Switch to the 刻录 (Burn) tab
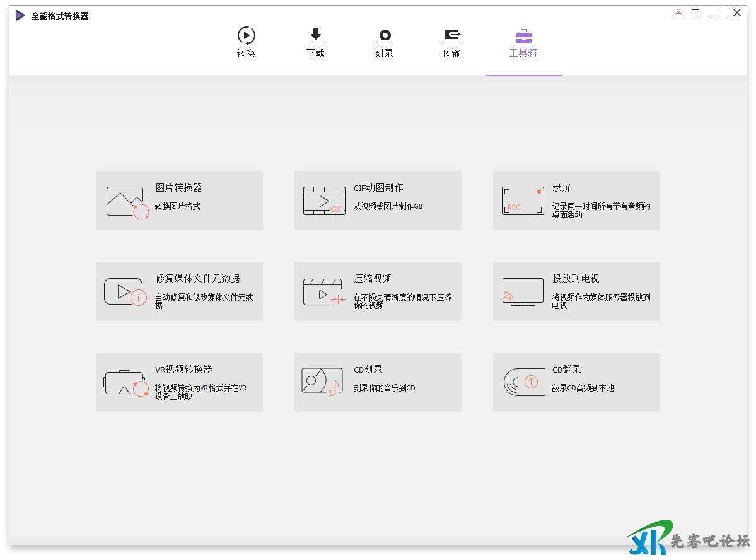Viewport: 756px width, 560px height. tap(384, 43)
